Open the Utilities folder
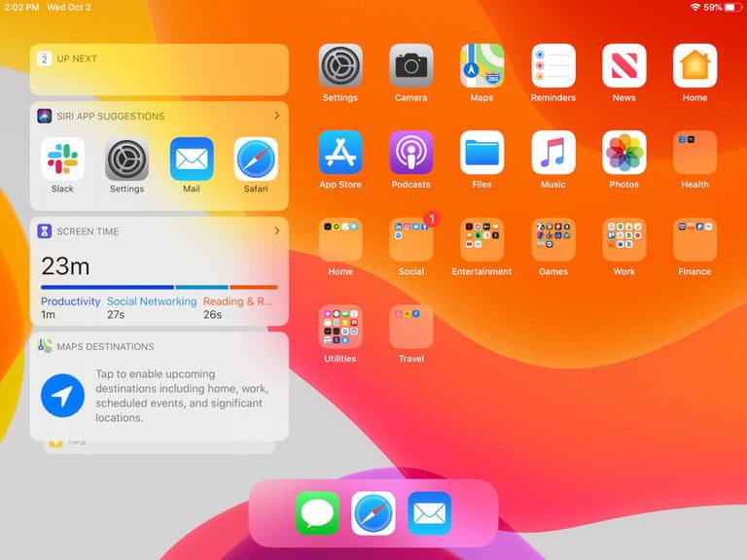This screenshot has height=560, width=747. 340,327
